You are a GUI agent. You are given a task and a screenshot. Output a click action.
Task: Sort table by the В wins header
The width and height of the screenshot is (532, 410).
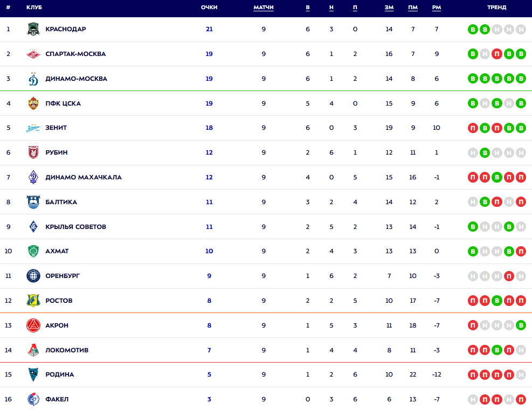[308, 8]
